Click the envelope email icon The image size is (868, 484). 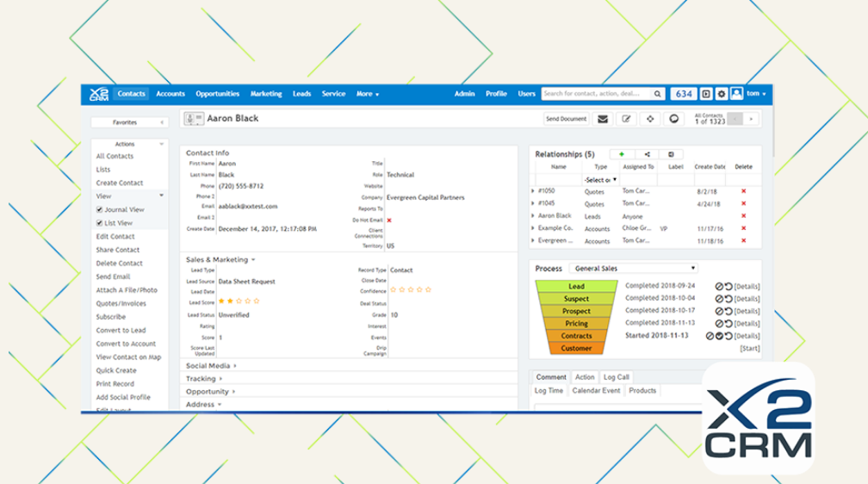[x=603, y=119]
